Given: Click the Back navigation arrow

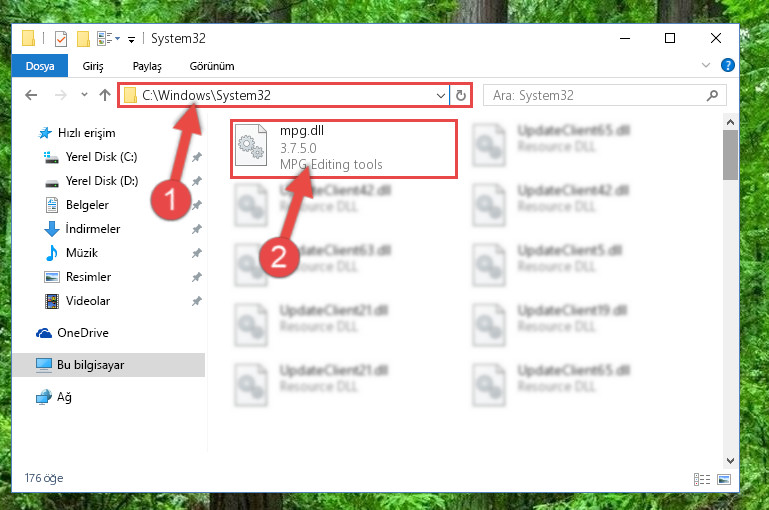Looking at the screenshot, I should pyautogui.click(x=31, y=95).
